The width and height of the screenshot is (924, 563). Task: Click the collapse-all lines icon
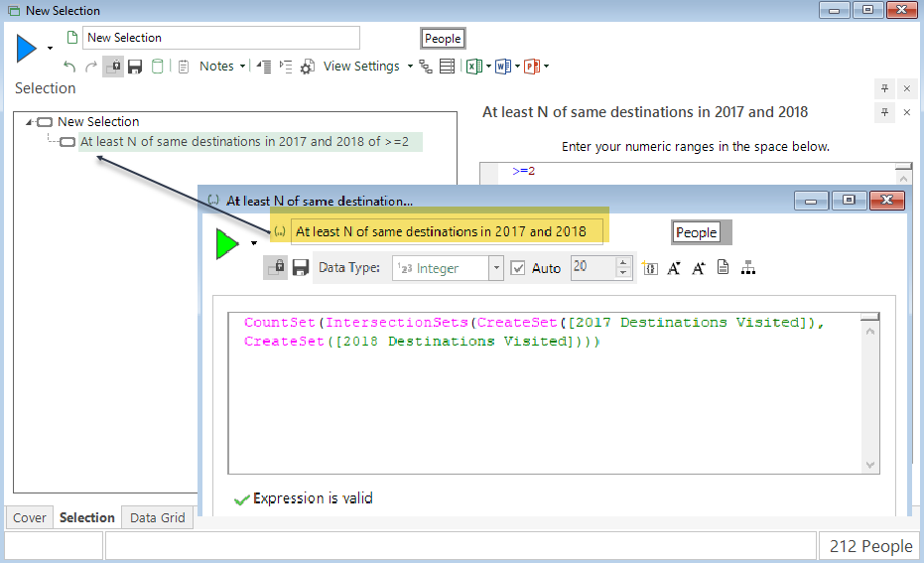pos(263,67)
